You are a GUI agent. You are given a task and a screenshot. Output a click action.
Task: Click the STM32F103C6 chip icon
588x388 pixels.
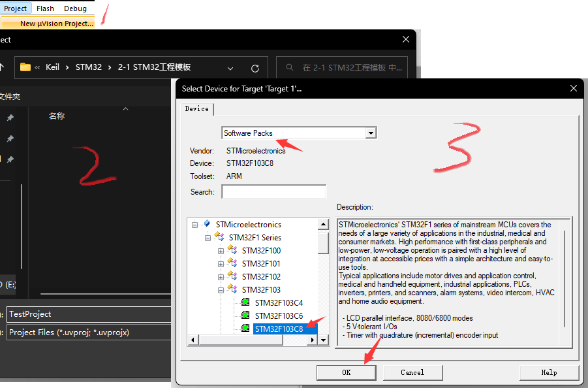245,315
